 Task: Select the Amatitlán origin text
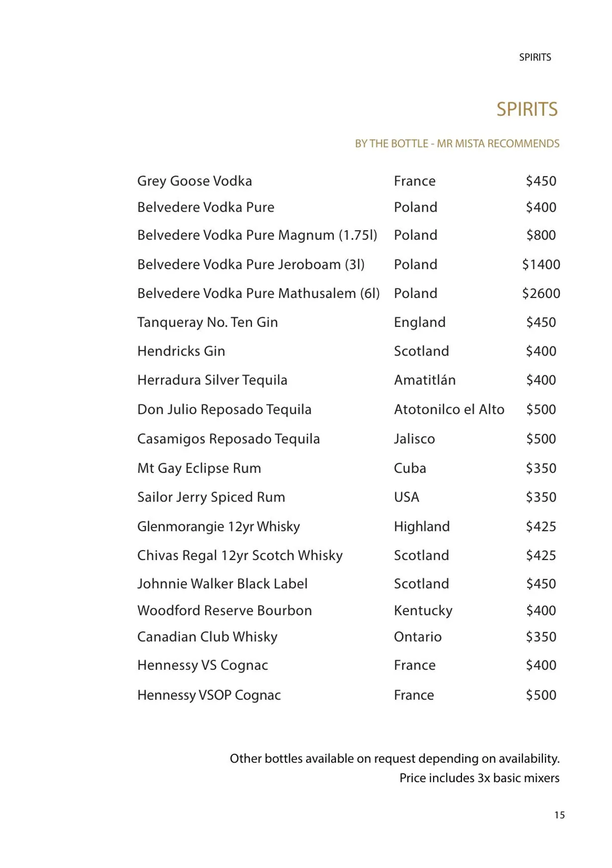coord(425,380)
